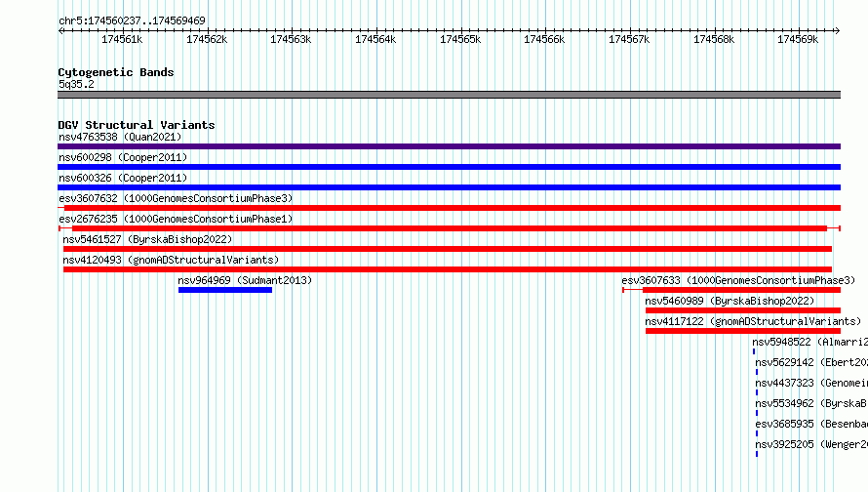Select the red nsv5460989 variant bar
The image size is (868, 492).
(x=743, y=310)
